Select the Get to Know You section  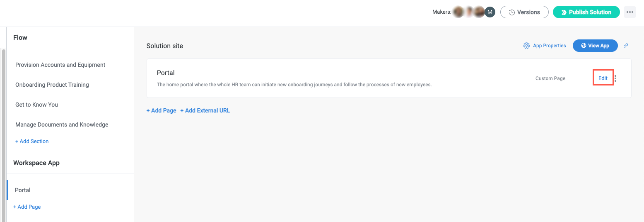[x=36, y=105]
